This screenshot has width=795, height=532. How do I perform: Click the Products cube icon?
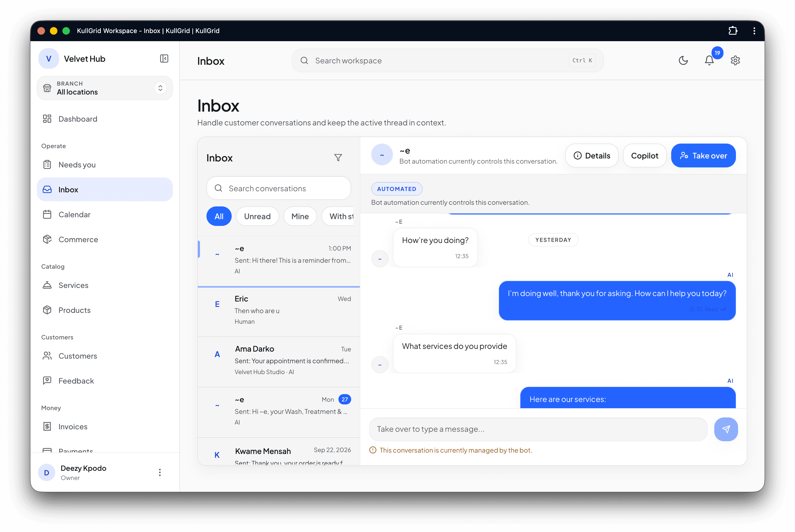47,310
